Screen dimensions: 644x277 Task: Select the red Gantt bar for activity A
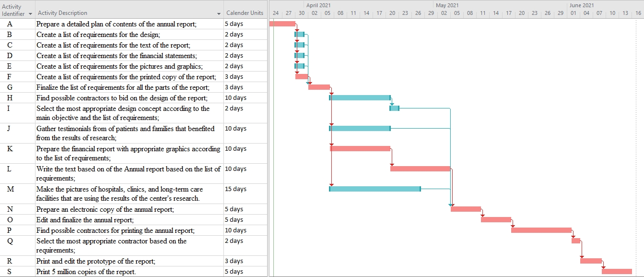[x=282, y=24]
